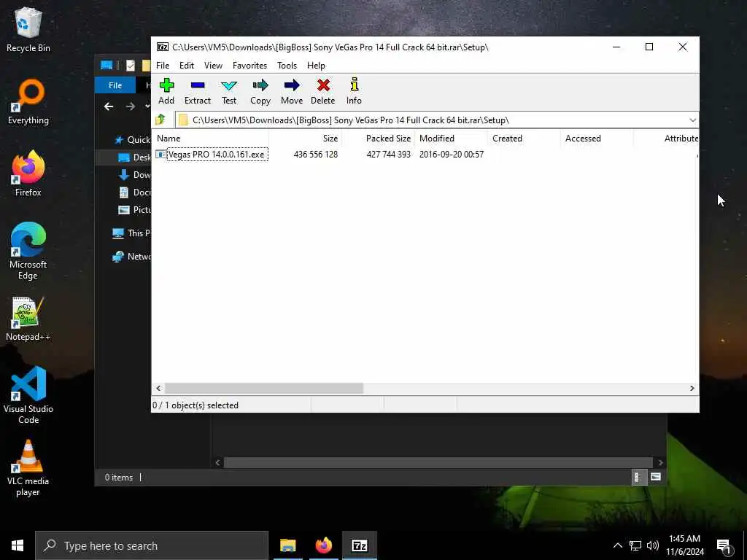Click the properties checkmark icon in Explorer title bar
Screen dimensions: 747x560
(130, 65)
